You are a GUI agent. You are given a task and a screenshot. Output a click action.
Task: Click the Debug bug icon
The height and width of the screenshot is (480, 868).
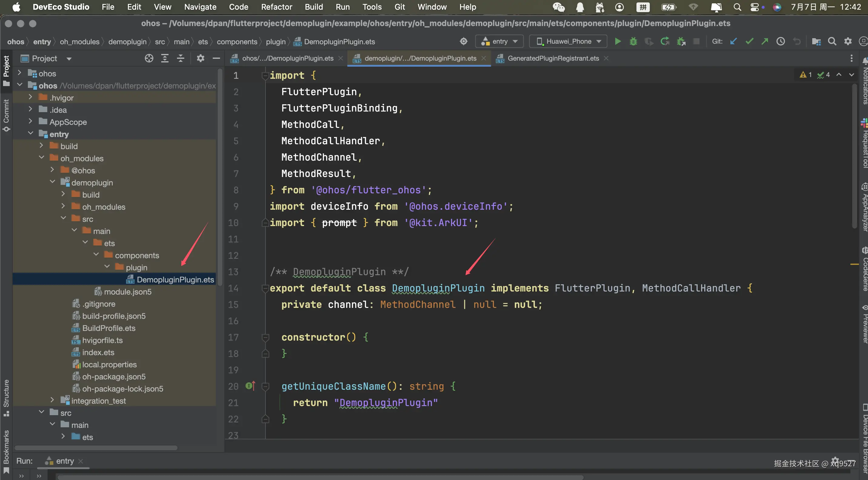[x=633, y=42]
